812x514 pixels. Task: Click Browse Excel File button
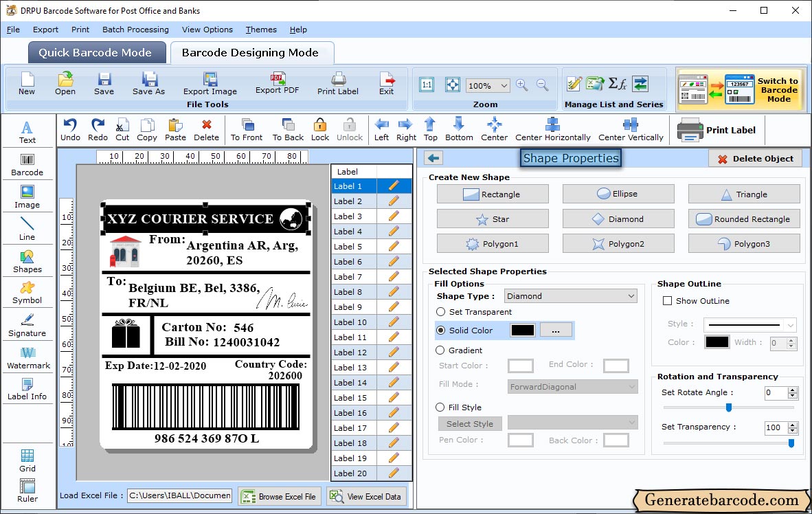click(x=280, y=496)
